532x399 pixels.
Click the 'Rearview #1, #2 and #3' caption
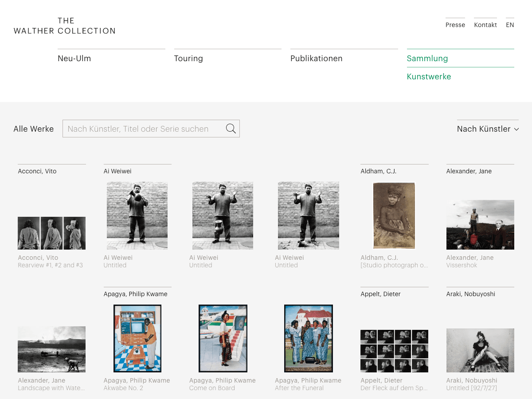click(x=51, y=265)
